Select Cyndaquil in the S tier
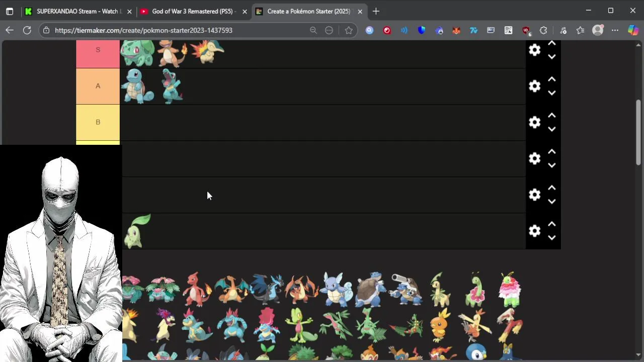The width and height of the screenshot is (644, 362). tap(207, 52)
